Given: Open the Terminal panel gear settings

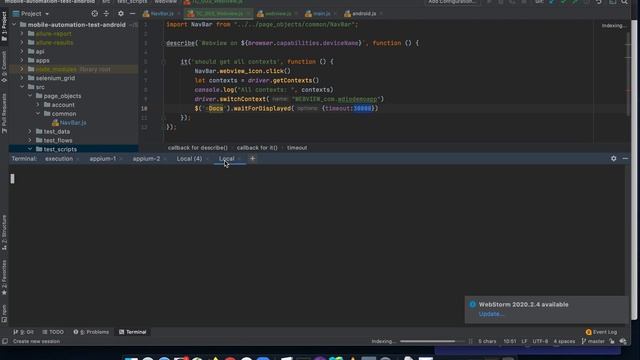Looking at the screenshot, I should (x=613, y=158).
